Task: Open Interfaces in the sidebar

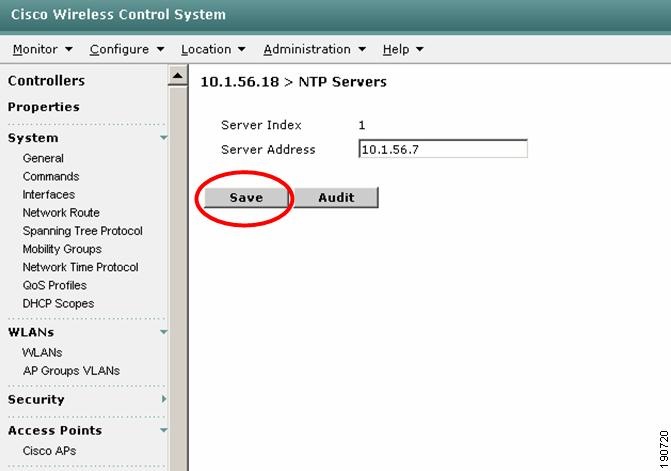Action: pyautogui.click(x=49, y=195)
